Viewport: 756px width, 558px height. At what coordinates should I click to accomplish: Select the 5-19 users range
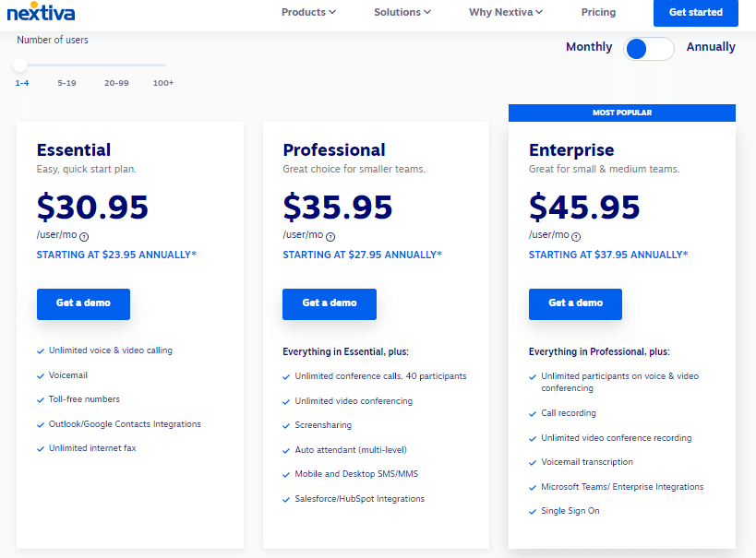click(66, 82)
